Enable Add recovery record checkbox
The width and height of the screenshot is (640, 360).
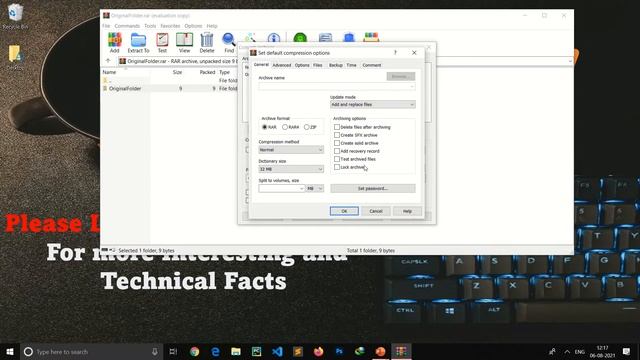tap(337, 151)
